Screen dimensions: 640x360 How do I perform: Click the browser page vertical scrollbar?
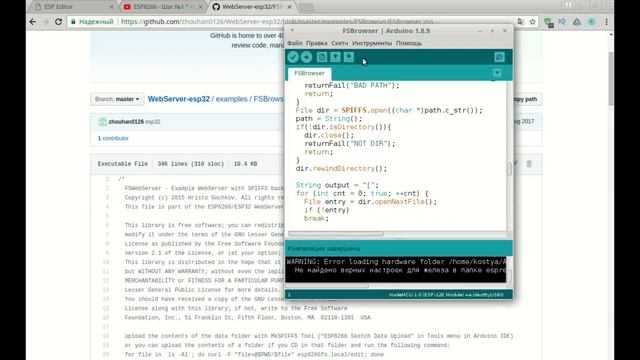[611, 78]
